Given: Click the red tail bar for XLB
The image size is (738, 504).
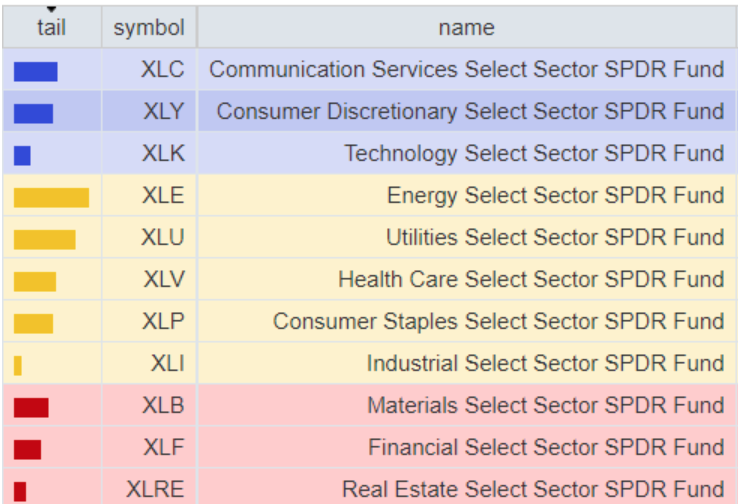Looking at the screenshot, I should (x=31, y=407).
